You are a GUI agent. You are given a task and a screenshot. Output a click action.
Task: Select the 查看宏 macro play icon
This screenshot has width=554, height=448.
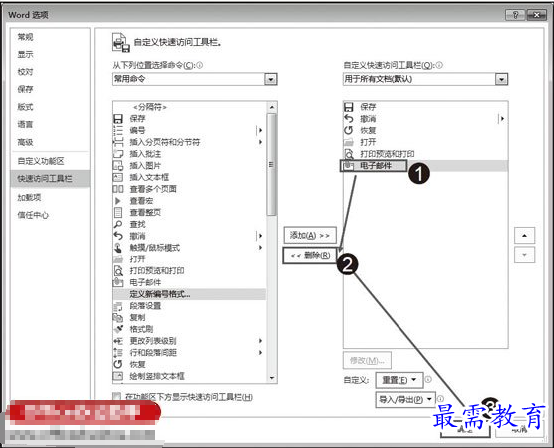click(x=118, y=201)
